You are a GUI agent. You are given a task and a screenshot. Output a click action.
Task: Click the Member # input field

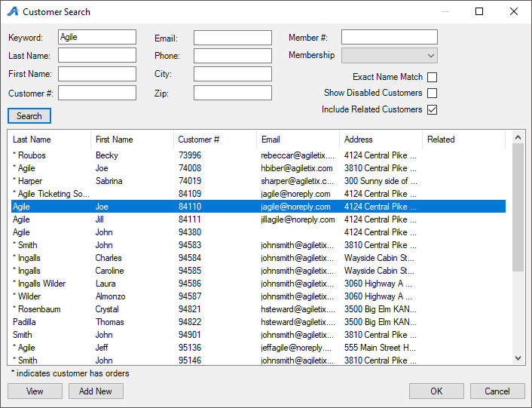point(390,37)
